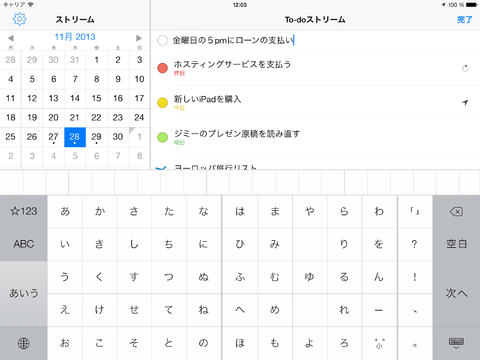
Task: Tap the ? question mark key
Action: pyautogui.click(x=415, y=244)
